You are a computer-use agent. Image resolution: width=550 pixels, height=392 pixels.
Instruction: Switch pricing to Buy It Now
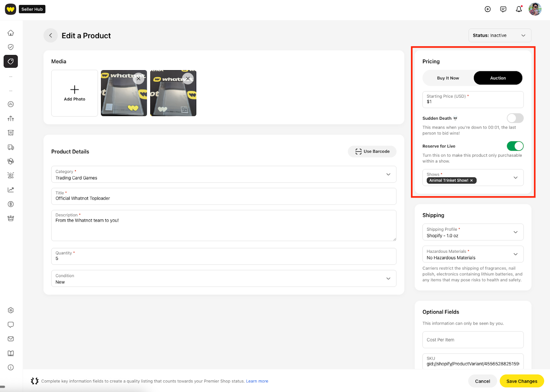point(448,78)
